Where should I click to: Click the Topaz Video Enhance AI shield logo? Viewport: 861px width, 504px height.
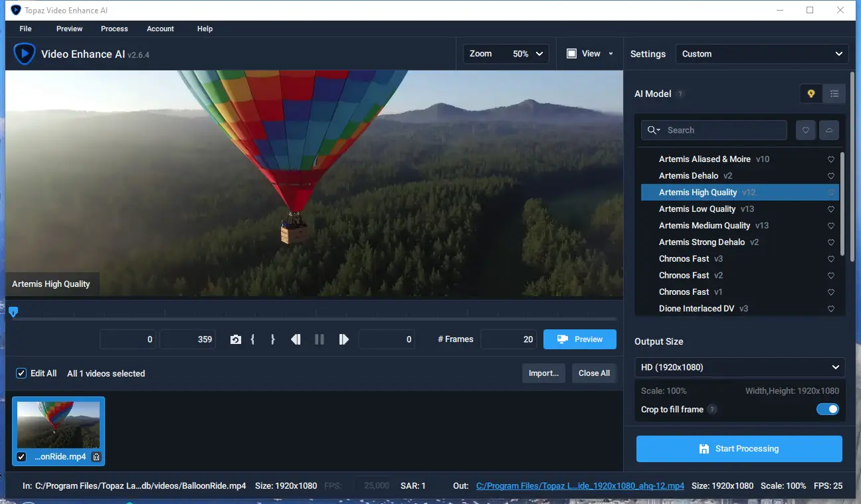tap(25, 54)
